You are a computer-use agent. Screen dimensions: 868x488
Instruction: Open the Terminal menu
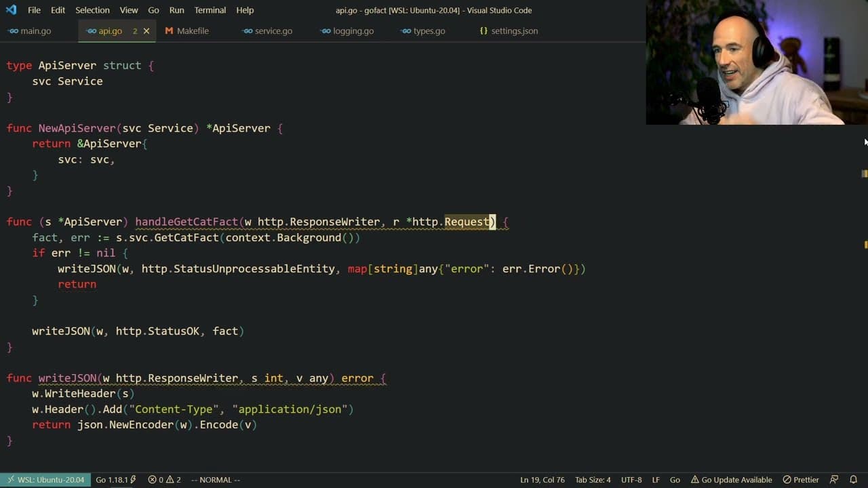click(210, 10)
